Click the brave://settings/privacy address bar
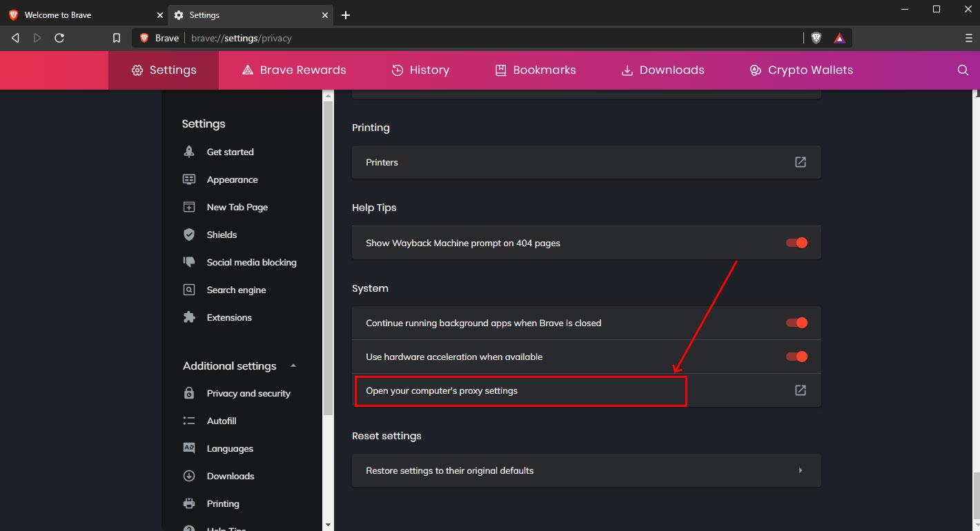 467,38
